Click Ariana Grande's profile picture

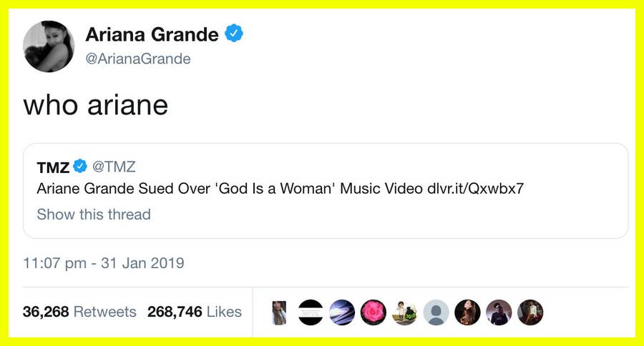49,46
